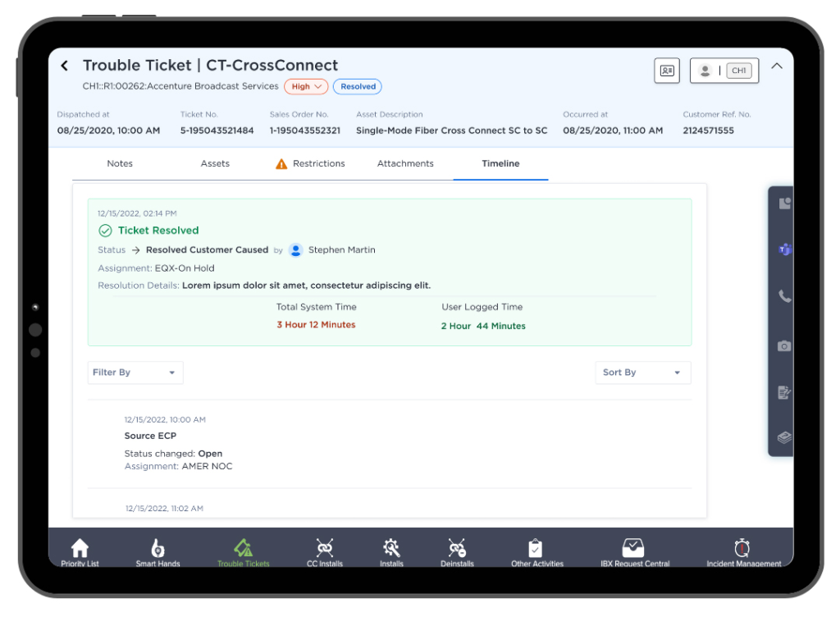
Task: Open the Microsoft Teams sidebar icon
Action: (785, 249)
